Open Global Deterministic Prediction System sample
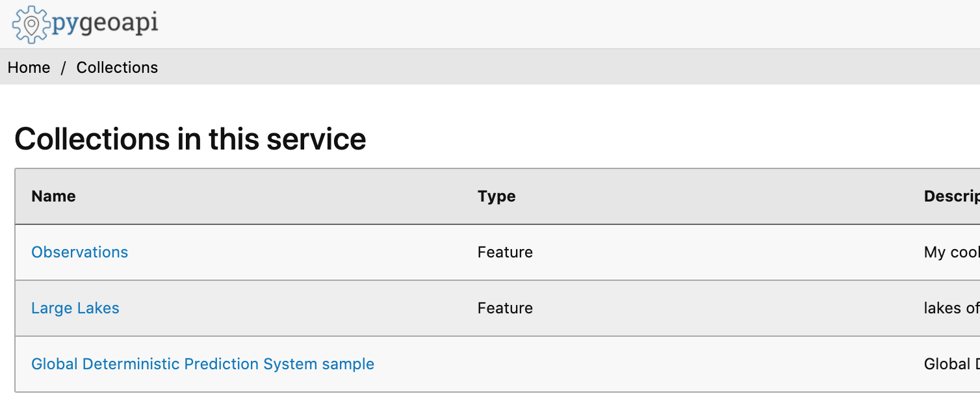980x407 pixels. point(203,364)
